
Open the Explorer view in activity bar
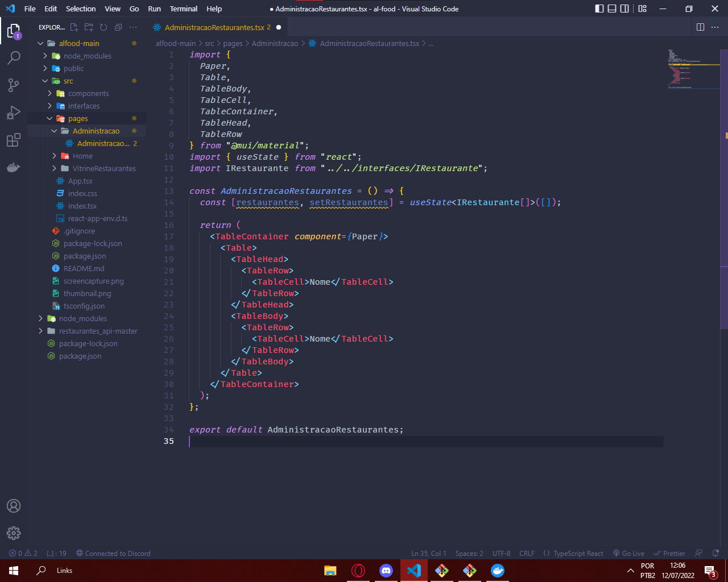click(x=14, y=31)
